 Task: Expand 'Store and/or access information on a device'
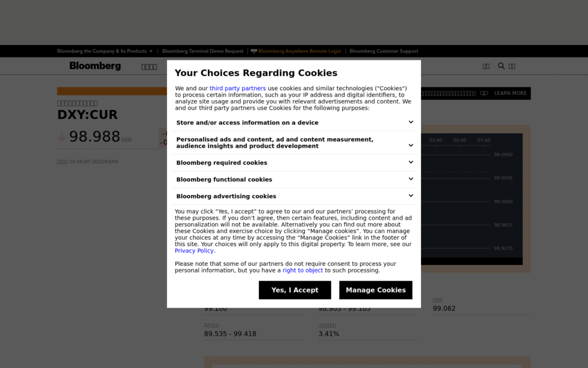[294, 123]
